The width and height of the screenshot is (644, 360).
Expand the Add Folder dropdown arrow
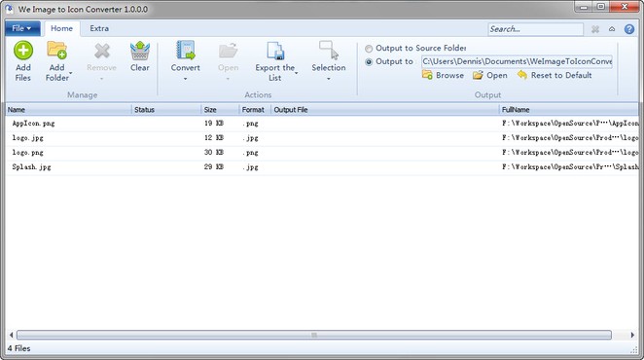tap(71, 73)
